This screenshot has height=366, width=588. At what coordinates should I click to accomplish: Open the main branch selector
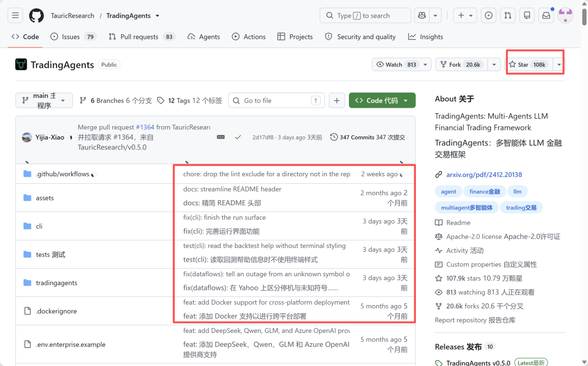pyautogui.click(x=44, y=101)
